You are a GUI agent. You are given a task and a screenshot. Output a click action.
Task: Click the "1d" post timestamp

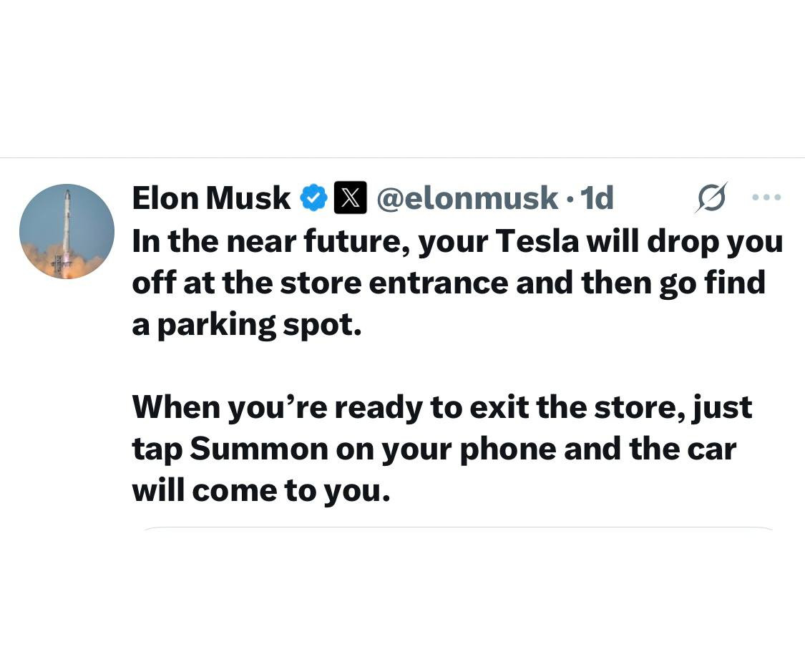point(597,198)
